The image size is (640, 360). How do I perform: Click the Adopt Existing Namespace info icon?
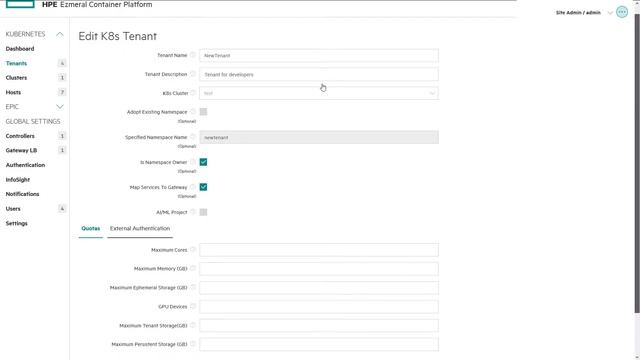[193, 111]
